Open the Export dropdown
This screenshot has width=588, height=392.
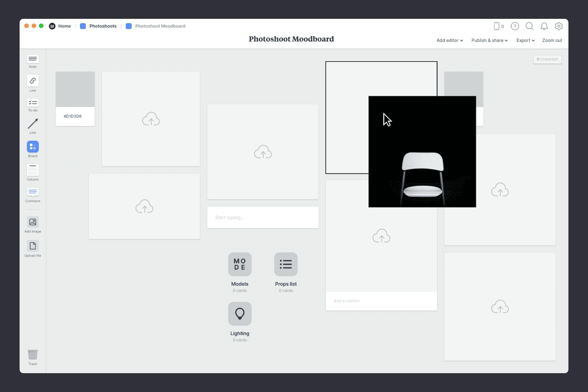pyautogui.click(x=525, y=40)
